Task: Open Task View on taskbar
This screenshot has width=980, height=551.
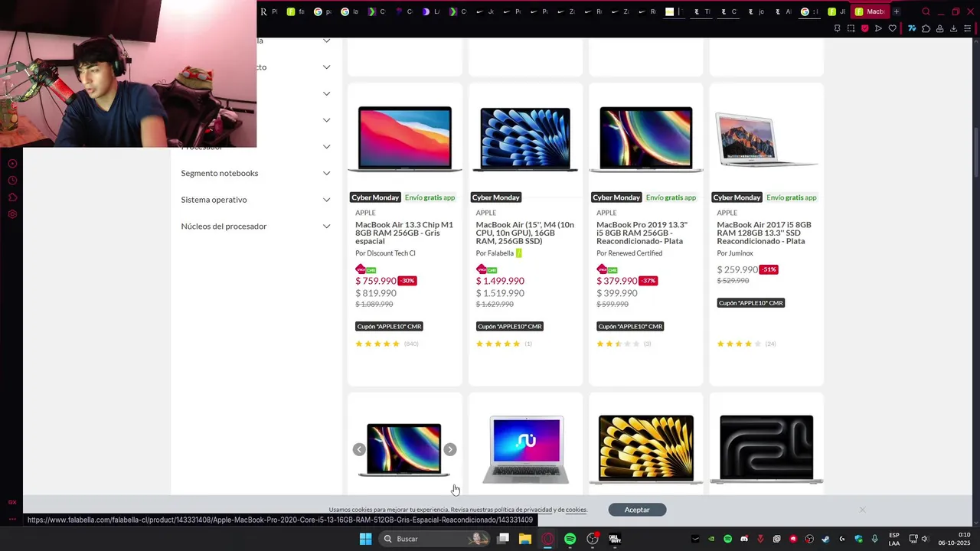Action: 503,539
